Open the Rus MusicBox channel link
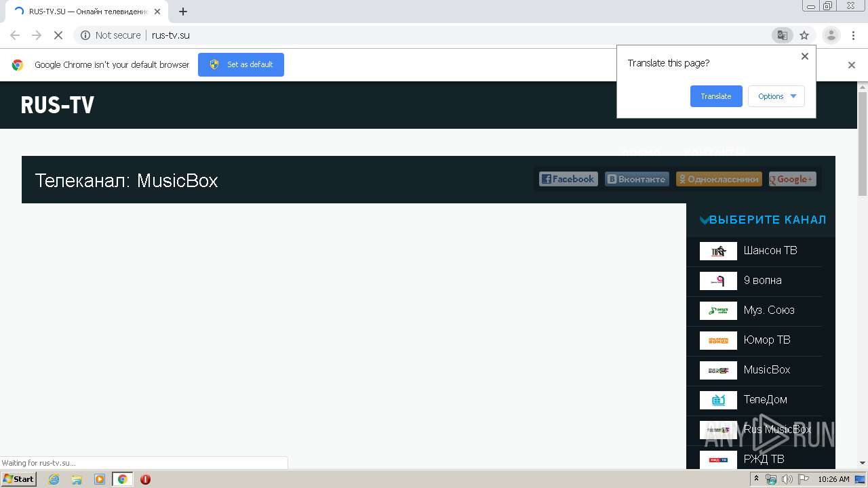The width and height of the screenshot is (868, 488). coord(777,429)
